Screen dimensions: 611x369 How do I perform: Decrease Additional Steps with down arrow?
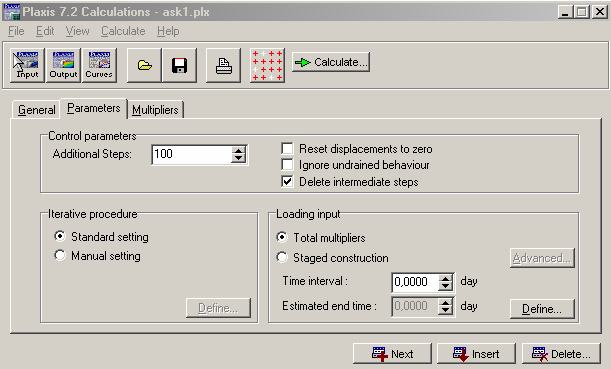tap(238, 159)
